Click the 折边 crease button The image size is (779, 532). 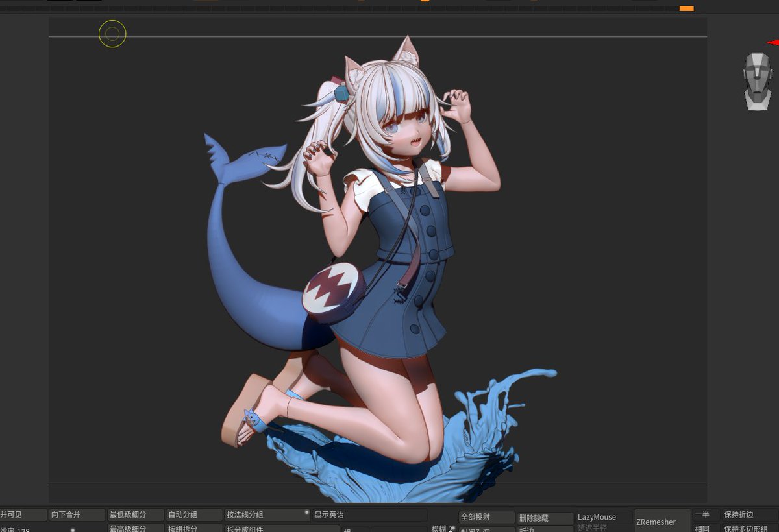coord(545,529)
